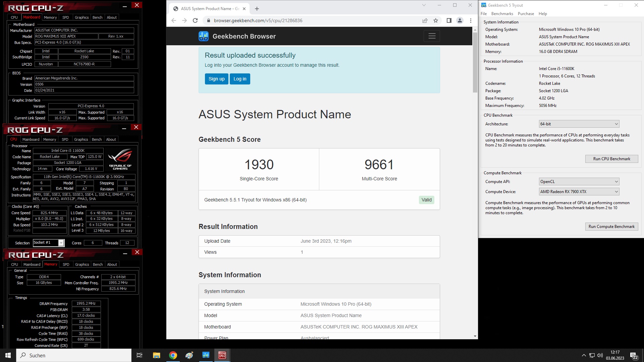
Task: Open the Architecture 64-bit dropdown
Action: 579,124
